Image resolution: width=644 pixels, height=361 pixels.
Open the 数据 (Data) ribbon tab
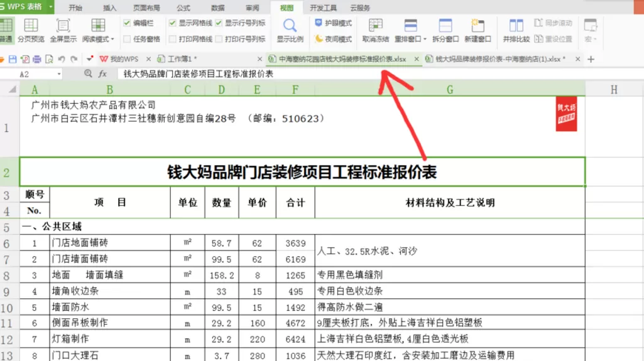217,8
